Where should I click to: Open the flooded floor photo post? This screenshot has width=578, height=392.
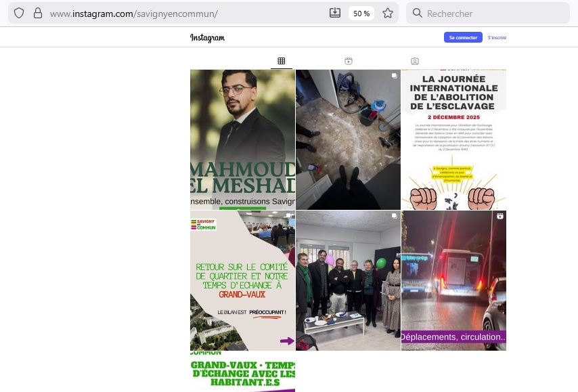point(348,139)
